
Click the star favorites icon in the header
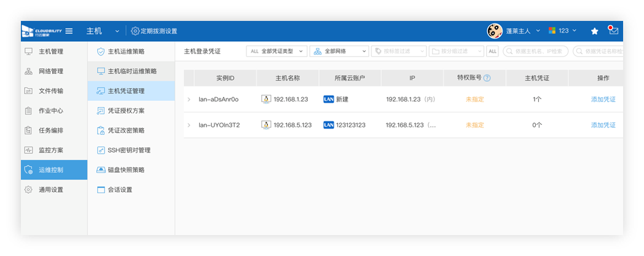point(594,31)
